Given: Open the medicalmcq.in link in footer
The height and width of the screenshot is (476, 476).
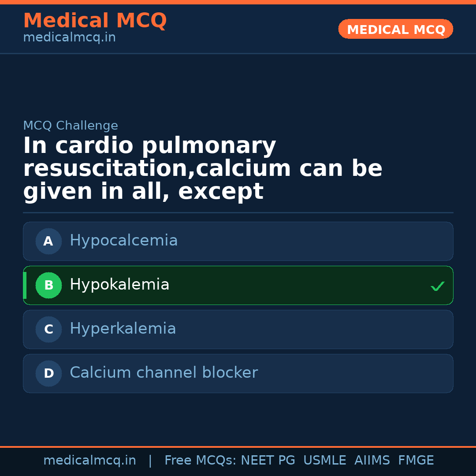Looking at the screenshot, I should click(x=89, y=461).
